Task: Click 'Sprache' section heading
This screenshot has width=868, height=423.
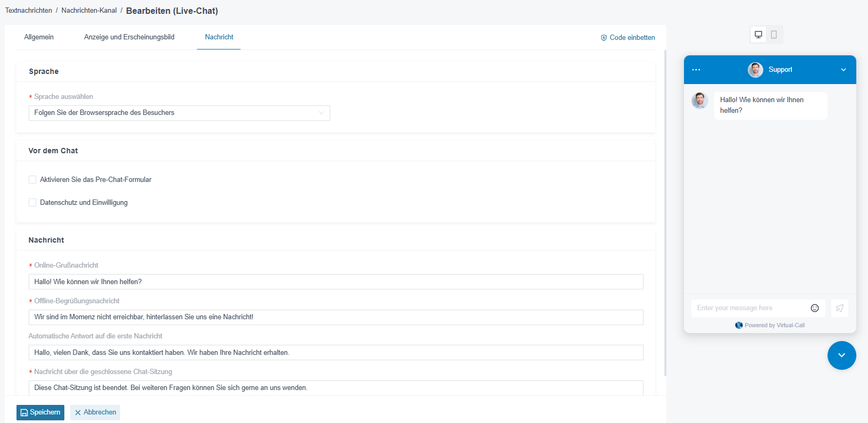Action: (44, 72)
